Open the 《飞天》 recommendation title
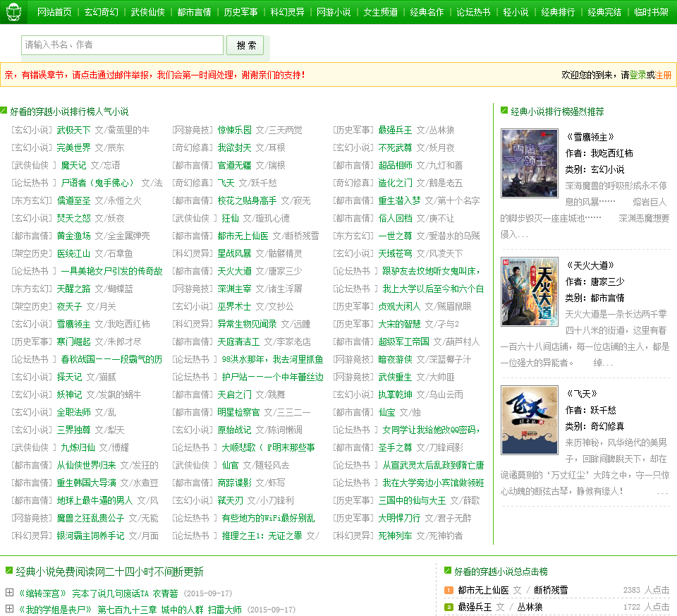The image size is (677, 616). [x=582, y=394]
